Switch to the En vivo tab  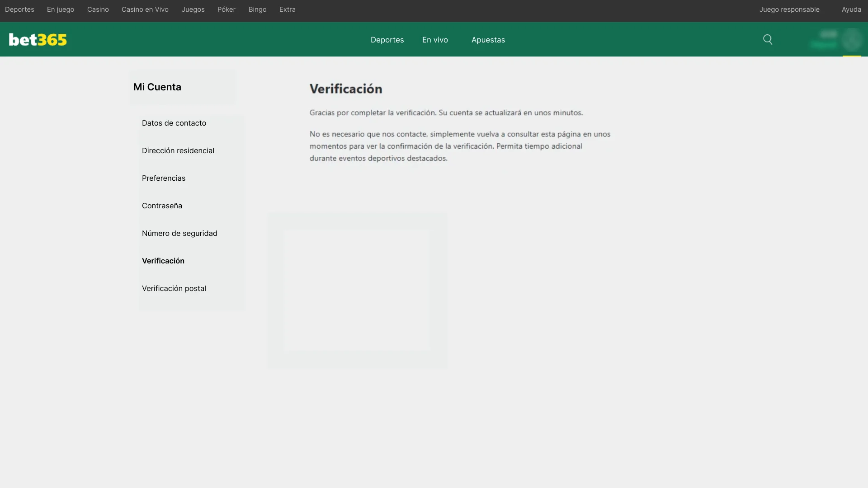pyautogui.click(x=434, y=40)
